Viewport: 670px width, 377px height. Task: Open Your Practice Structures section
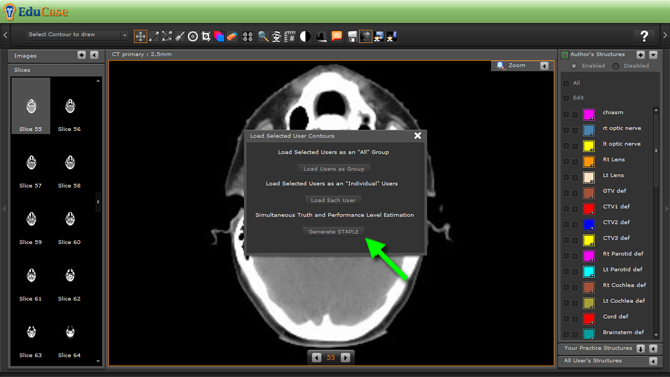click(598, 348)
